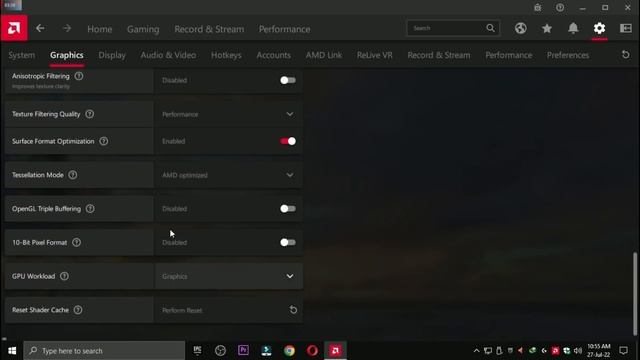Switch to the Hotkeys tab

click(226, 55)
